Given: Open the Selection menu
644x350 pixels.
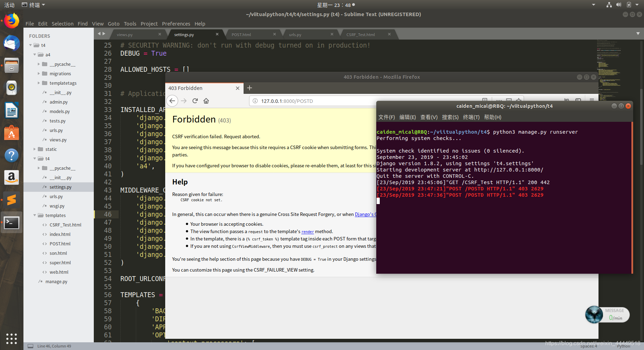Looking at the screenshot, I should pyautogui.click(x=63, y=24).
